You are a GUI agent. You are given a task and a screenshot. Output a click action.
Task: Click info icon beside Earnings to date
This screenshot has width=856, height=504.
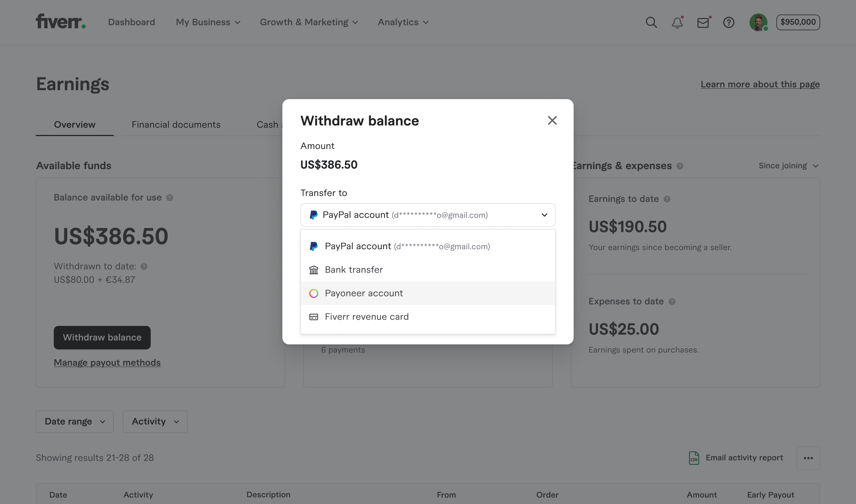667,199
